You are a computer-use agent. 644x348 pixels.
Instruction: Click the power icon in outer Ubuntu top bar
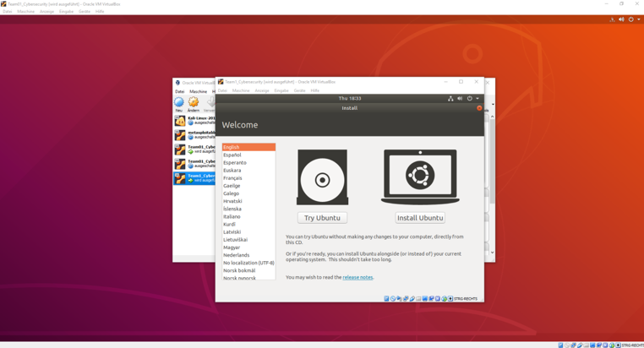coord(630,19)
